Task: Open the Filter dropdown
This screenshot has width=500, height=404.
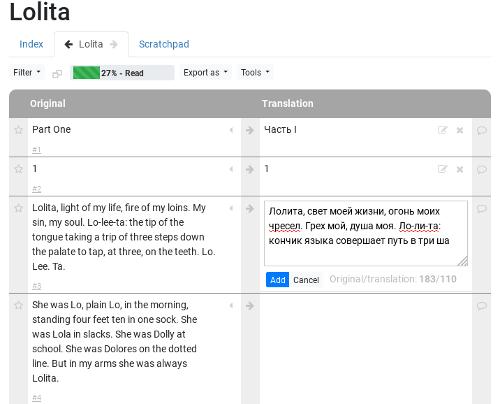Action: [x=27, y=72]
